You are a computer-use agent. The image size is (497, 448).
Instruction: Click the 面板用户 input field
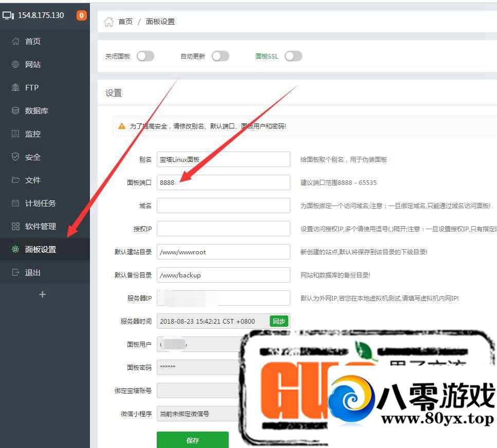tap(199, 344)
